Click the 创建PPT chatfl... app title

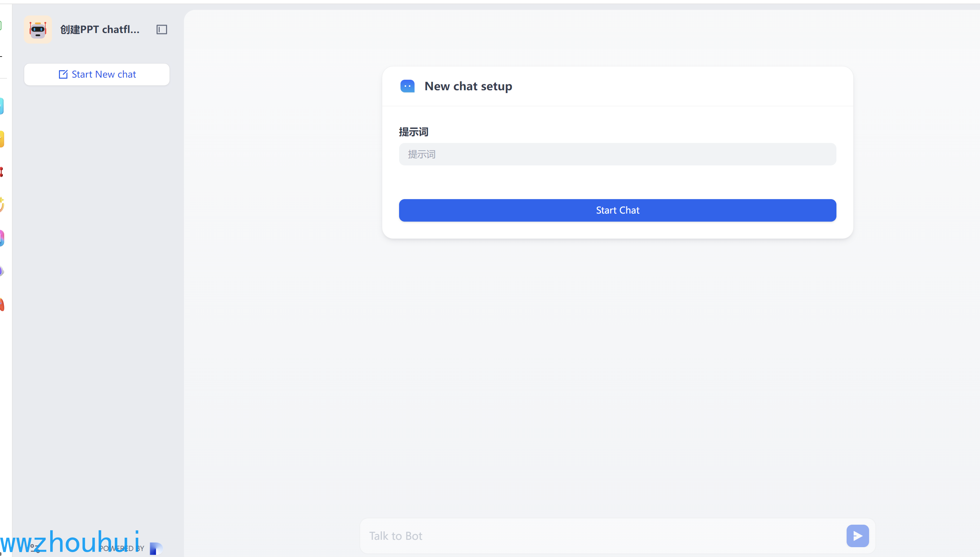coord(100,30)
